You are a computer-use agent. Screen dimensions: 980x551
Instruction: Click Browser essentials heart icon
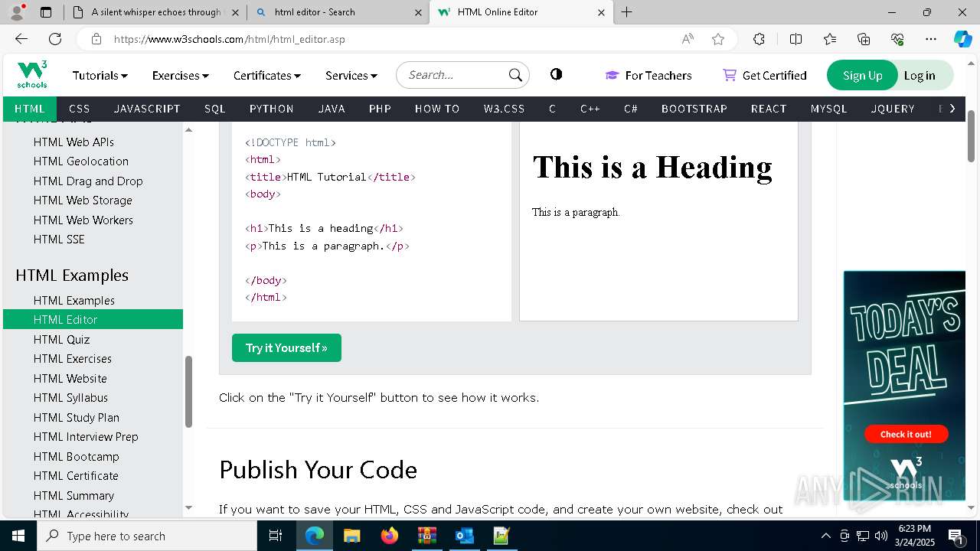897,39
